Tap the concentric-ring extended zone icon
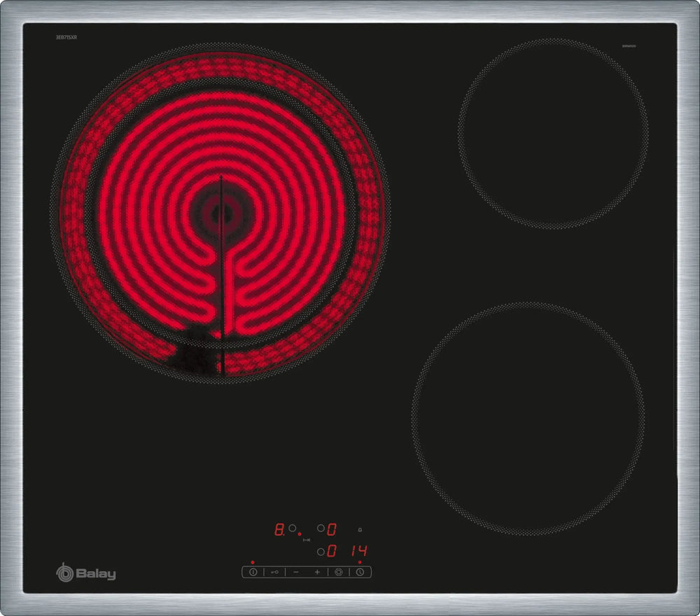Screen dimensions: 700x616 339,572
